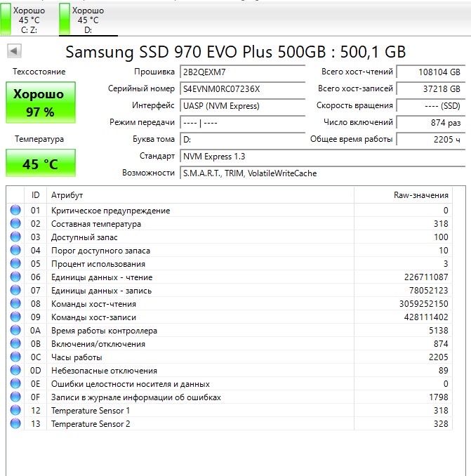
Task: Click the blue status icon of attribute 0E
Action: 15,384
